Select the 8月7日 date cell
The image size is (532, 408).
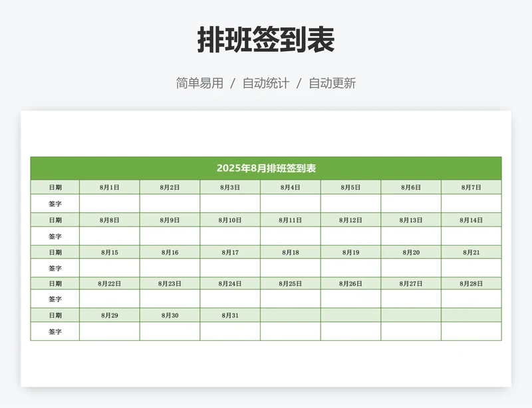(x=471, y=188)
